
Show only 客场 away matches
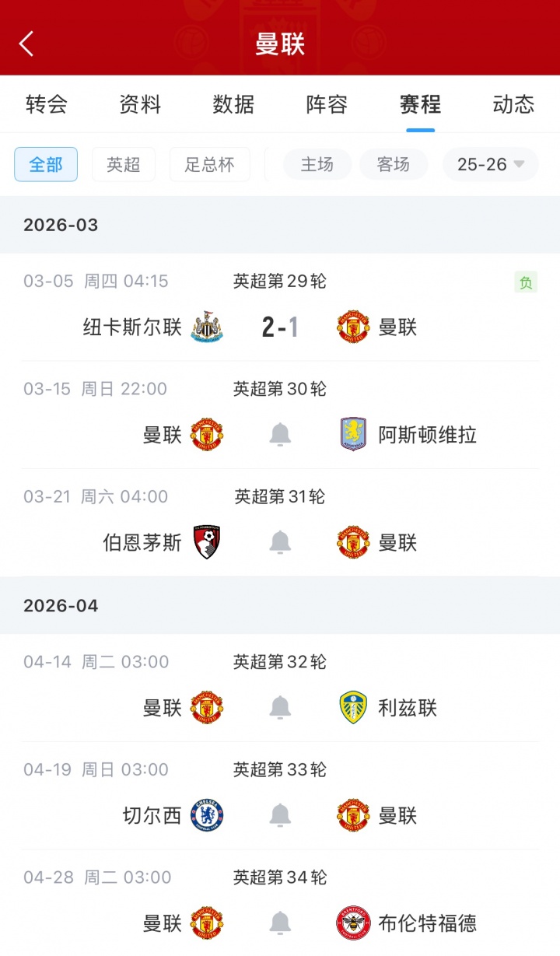tap(394, 164)
